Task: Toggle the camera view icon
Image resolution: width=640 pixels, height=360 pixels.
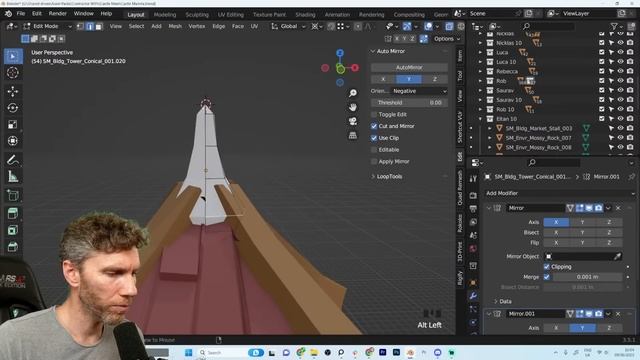Action: click(353, 121)
